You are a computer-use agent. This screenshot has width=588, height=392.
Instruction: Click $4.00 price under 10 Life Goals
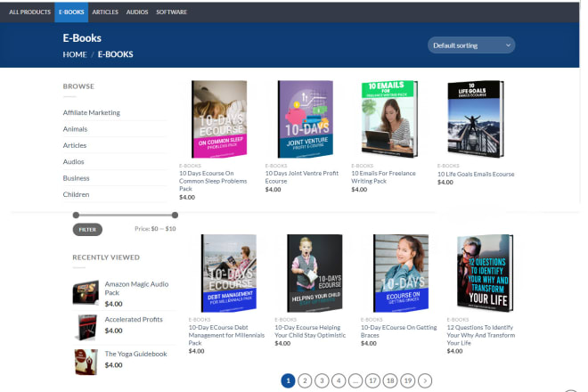445,183
